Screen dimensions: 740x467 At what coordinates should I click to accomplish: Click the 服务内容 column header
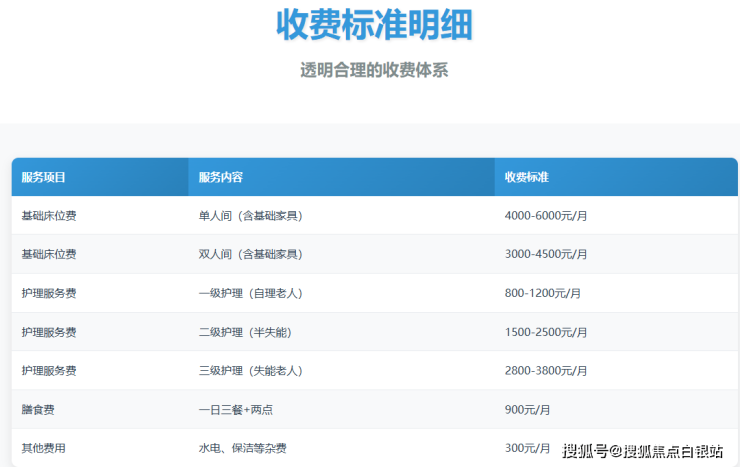click(x=221, y=177)
